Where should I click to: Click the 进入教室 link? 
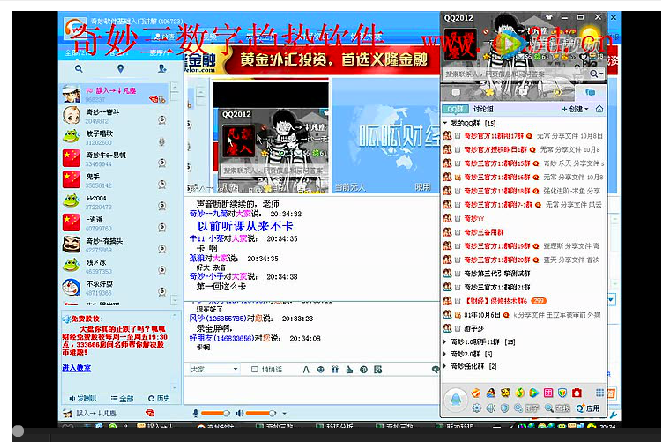click(x=76, y=367)
